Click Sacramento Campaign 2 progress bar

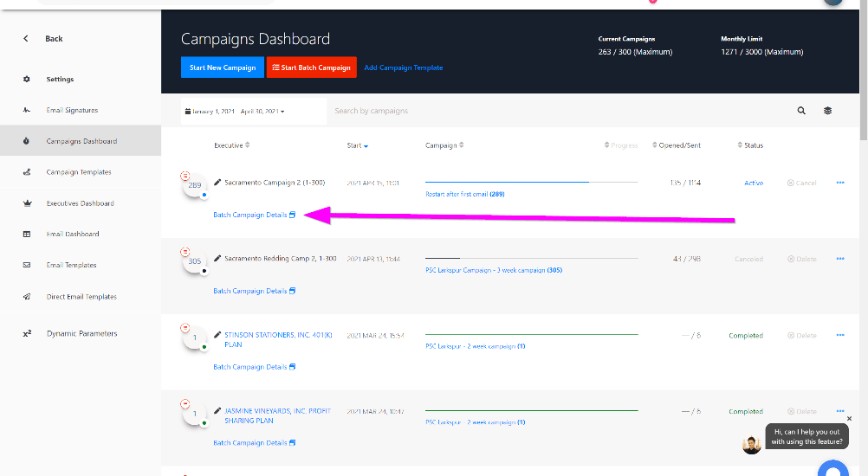[531, 183]
